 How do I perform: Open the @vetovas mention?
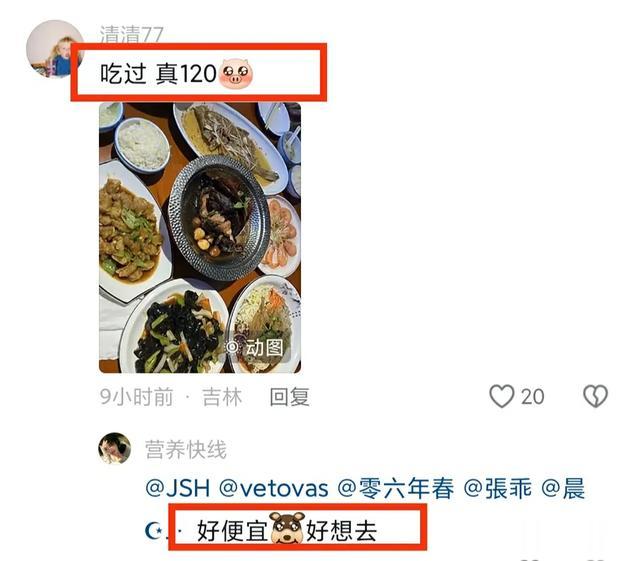(x=274, y=488)
